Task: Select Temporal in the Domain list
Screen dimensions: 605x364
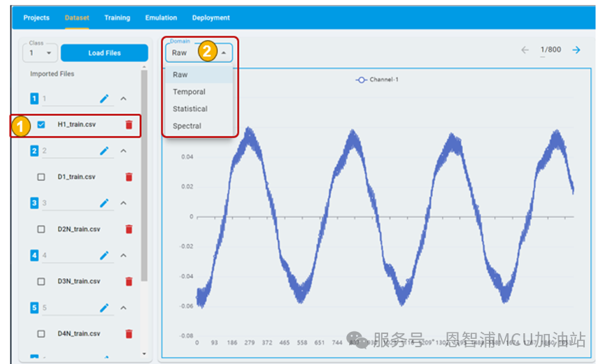Action: 199,92
